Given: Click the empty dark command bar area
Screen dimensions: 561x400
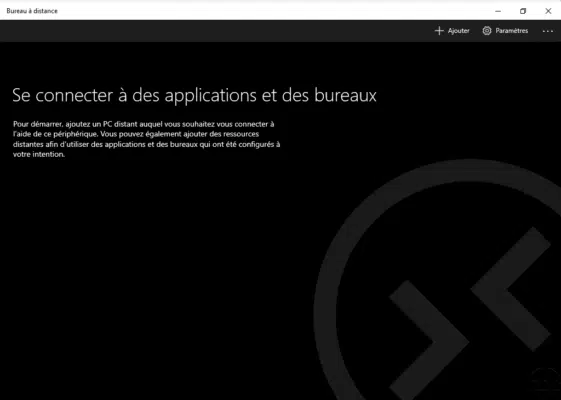Looking at the screenshot, I should 215,31.
